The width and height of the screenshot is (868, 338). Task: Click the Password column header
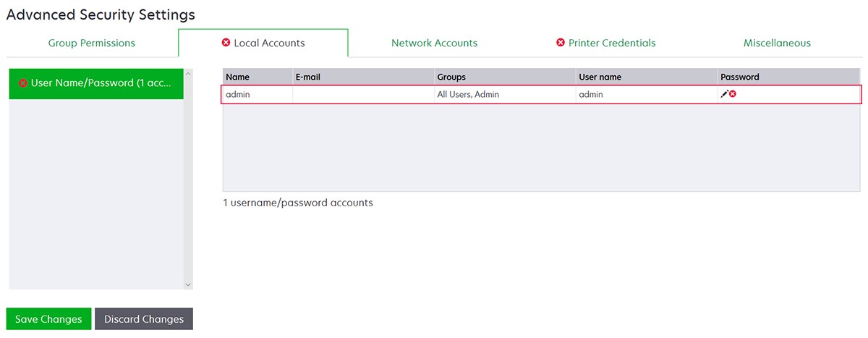[740, 77]
